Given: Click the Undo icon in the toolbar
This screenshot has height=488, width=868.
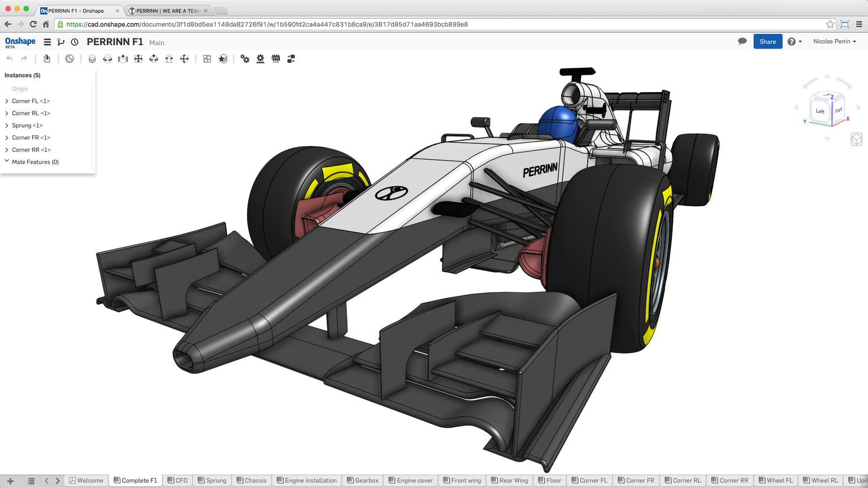Looking at the screenshot, I should 10,59.
